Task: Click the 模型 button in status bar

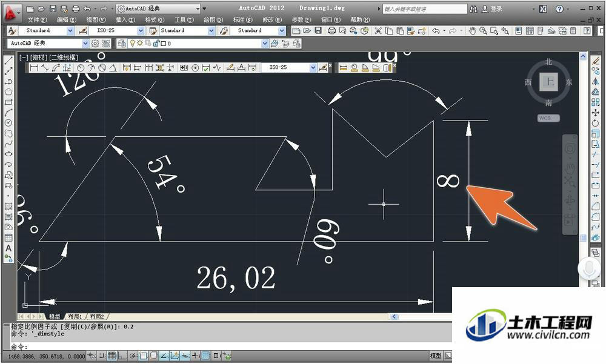Action: 436,356
